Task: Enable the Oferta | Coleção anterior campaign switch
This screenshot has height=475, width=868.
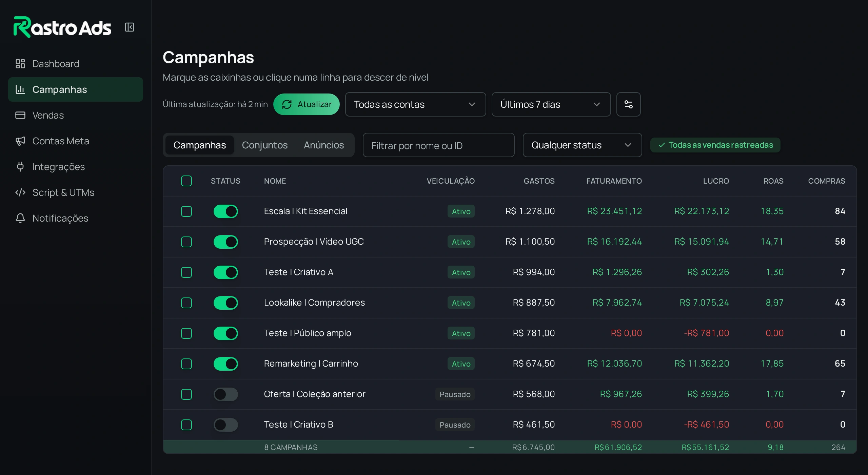Action: (226, 394)
